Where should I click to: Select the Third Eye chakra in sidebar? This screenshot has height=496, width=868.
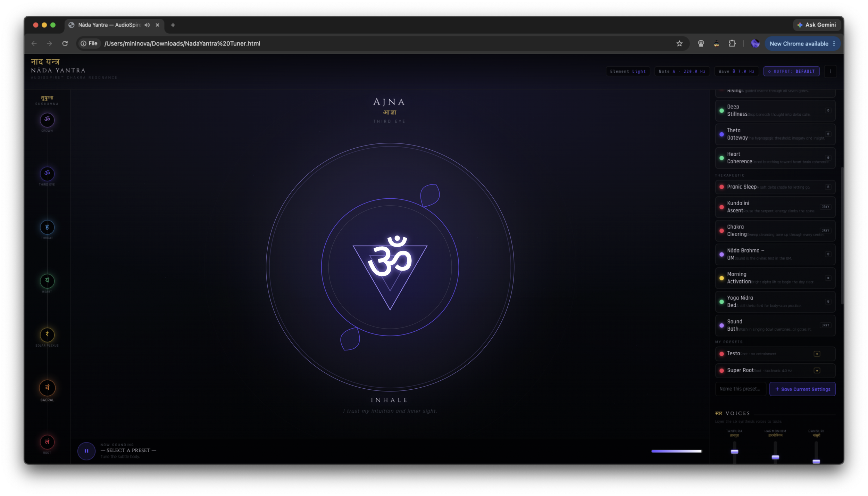click(x=47, y=173)
